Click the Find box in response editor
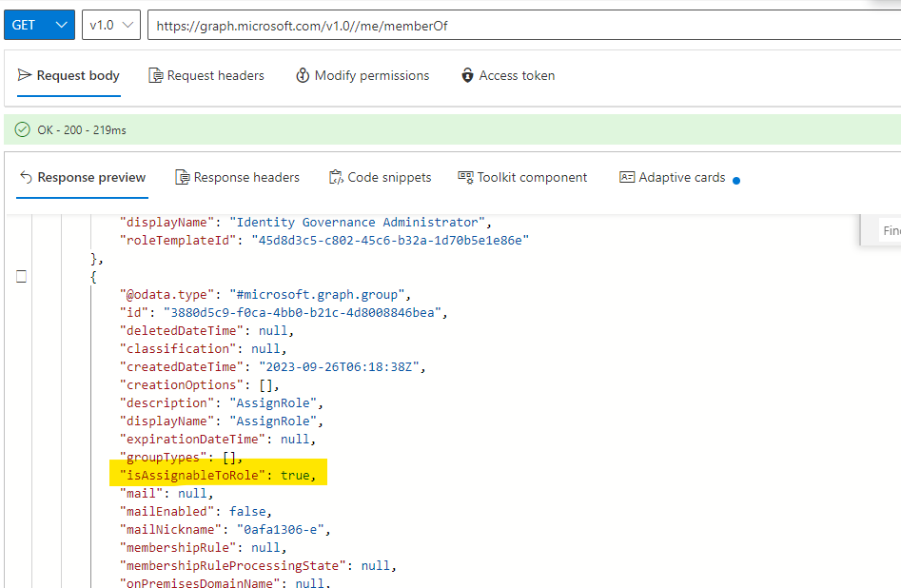The width and height of the screenshot is (901, 588). click(890, 230)
